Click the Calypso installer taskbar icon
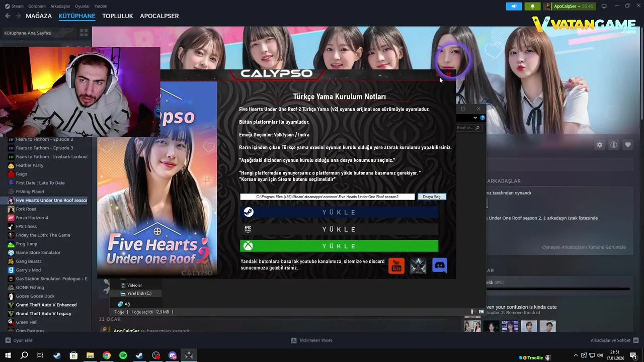 coord(189,355)
